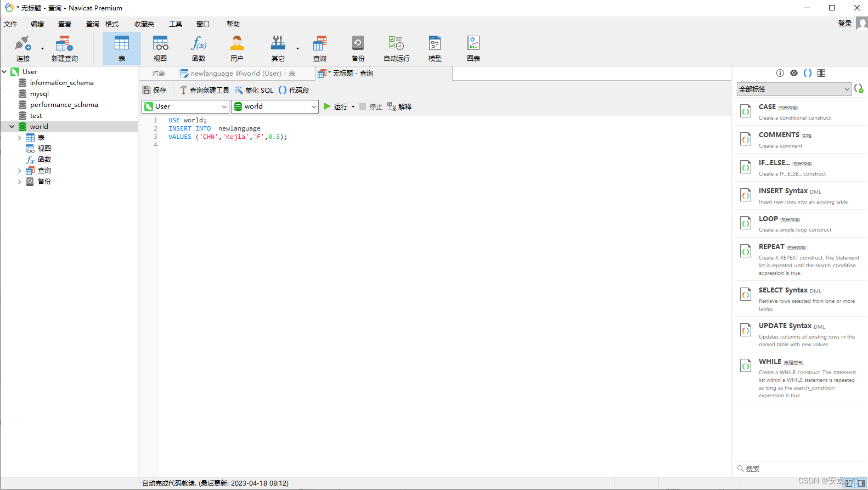868x490 pixels.
Task: Open the 查看 (View) menu
Action: [x=65, y=24]
